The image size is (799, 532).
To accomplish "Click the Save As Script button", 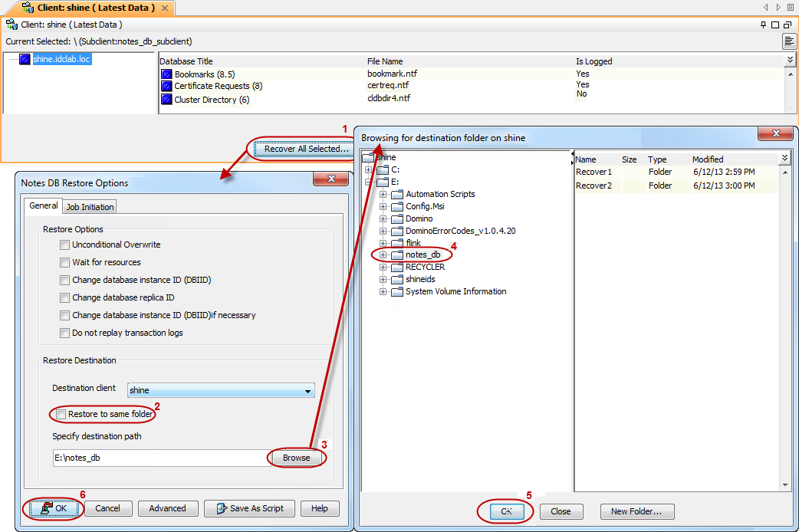I will click(x=249, y=508).
